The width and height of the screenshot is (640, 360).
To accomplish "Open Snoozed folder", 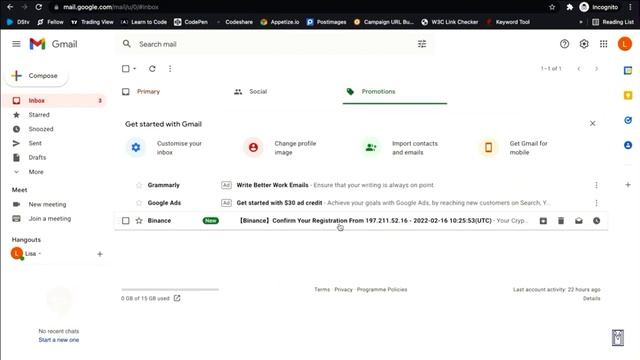I will click(x=41, y=129).
